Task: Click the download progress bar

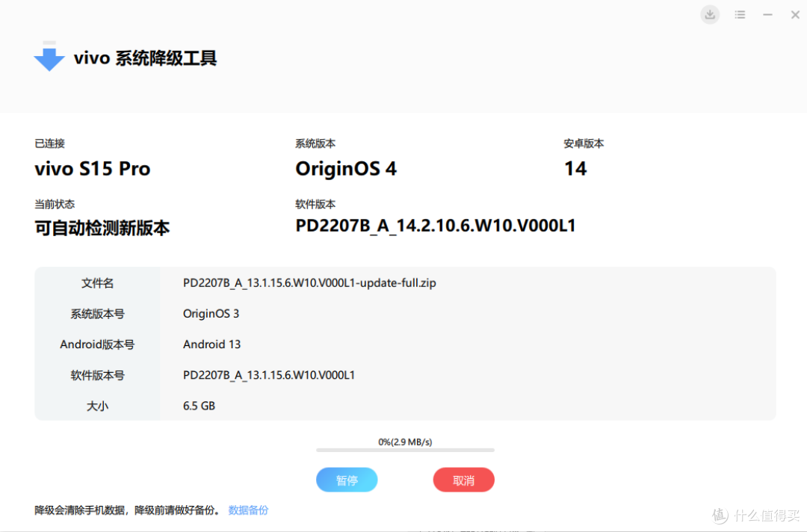Action: [x=405, y=451]
